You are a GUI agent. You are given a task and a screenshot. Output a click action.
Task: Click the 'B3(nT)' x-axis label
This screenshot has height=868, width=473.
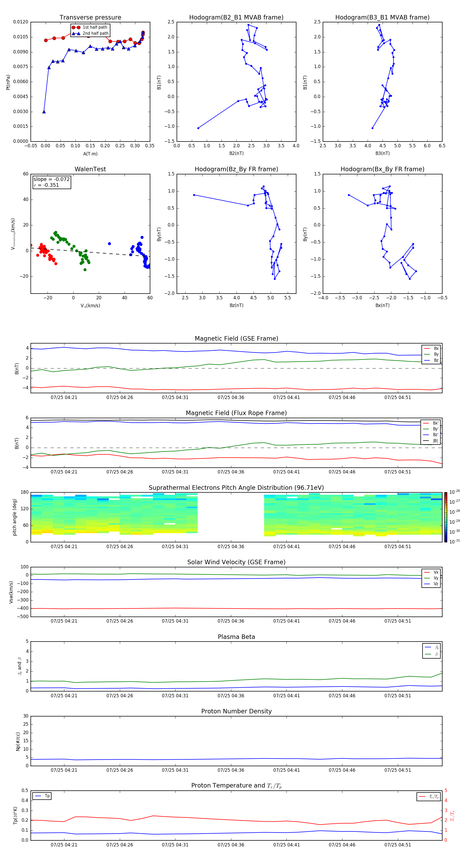tap(382, 153)
